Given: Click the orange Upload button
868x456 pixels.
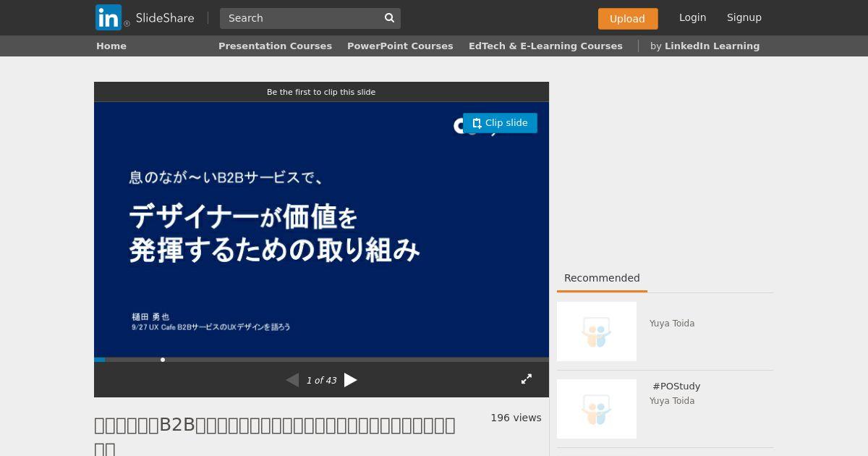Looking at the screenshot, I should tap(628, 19).
